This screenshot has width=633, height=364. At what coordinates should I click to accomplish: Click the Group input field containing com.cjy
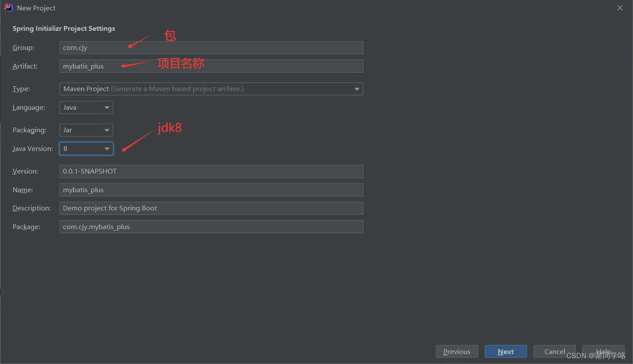coord(211,48)
